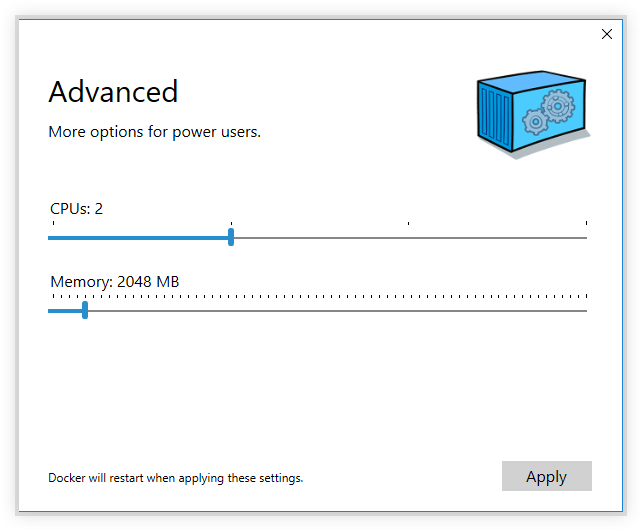This screenshot has width=642, height=531.
Task: Click the third tick position on CPUs slider
Action: 408,237
